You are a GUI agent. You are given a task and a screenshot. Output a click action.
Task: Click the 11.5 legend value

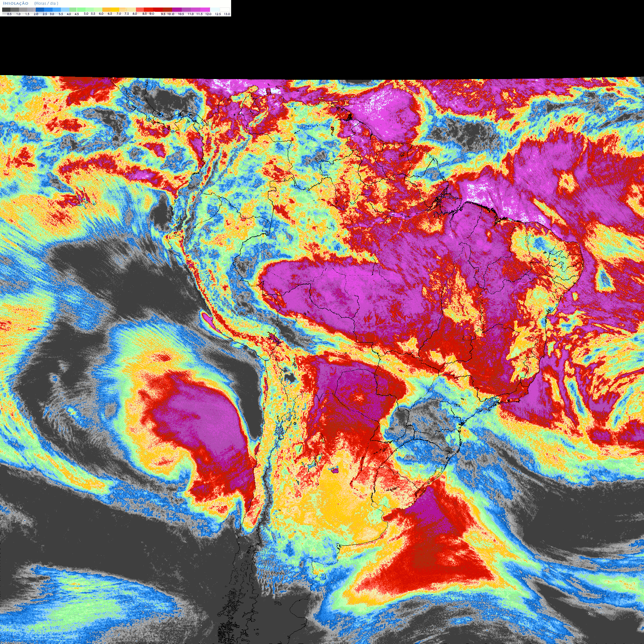199,14
